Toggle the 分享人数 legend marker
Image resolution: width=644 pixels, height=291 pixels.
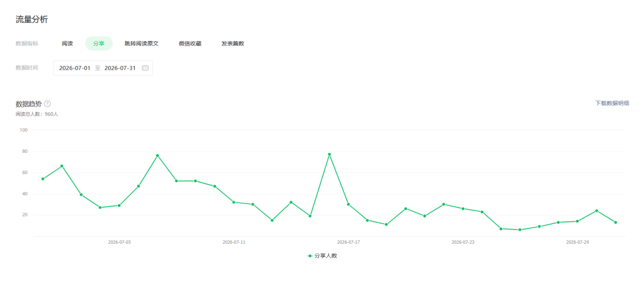tap(310, 256)
